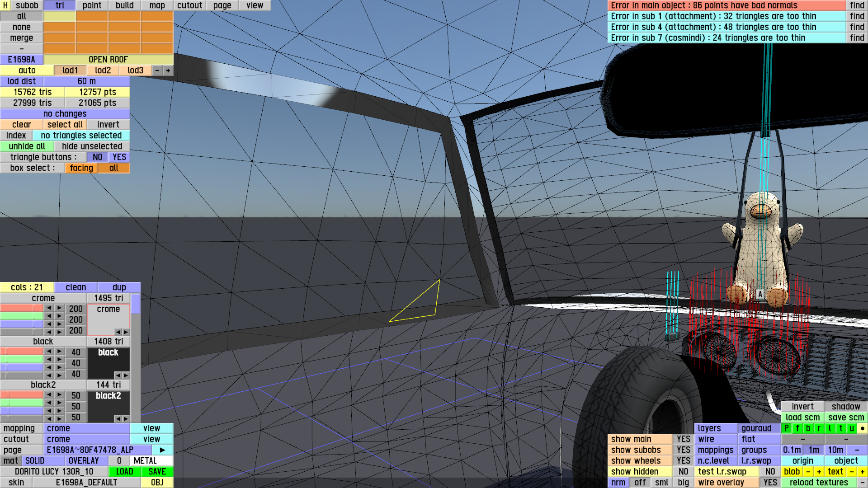
Task: Click the black dot layer button
Action: click(863, 428)
